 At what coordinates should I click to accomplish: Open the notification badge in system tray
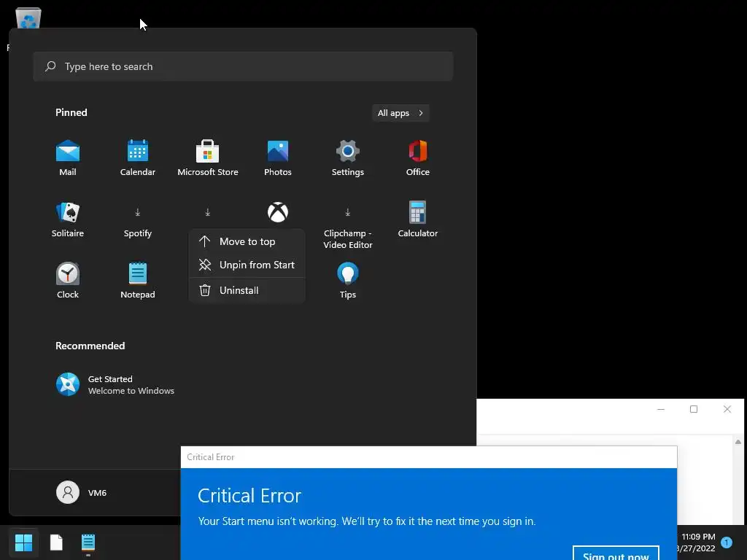pyautogui.click(x=727, y=542)
